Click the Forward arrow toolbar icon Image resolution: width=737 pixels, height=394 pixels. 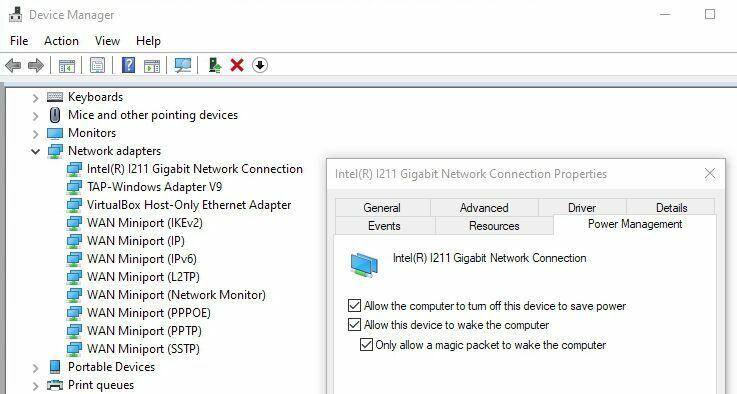tap(36, 65)
